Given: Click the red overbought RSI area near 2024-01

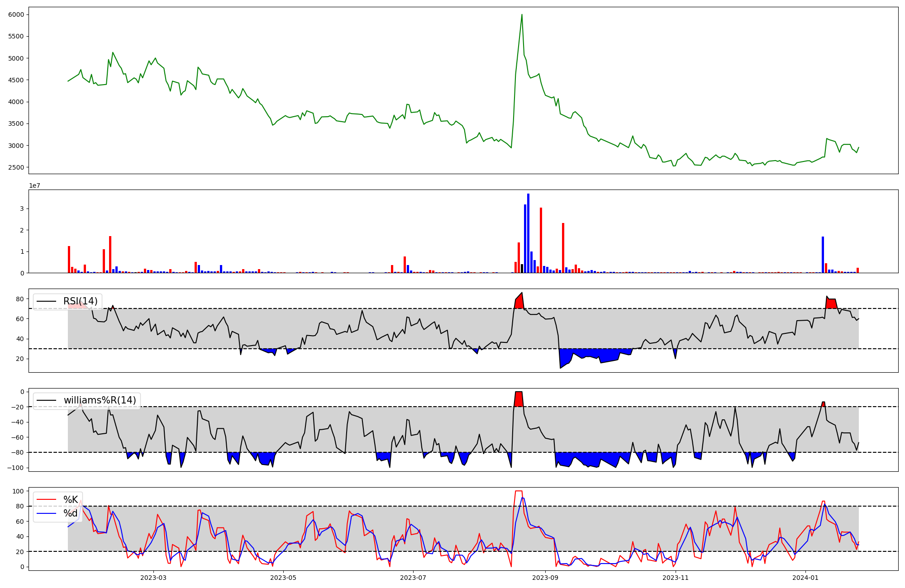Looking at the screenshot, I should [x=831, y=303].
